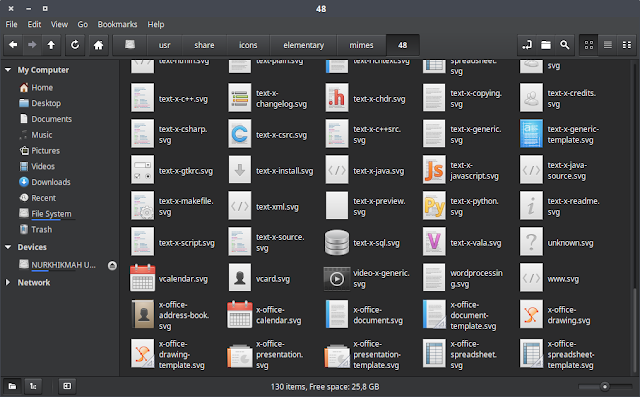Viewport: 640px width, 397px height.
Task: Jump to mimes in path bar
Action: pyautogui.click(x=361, y=45)
